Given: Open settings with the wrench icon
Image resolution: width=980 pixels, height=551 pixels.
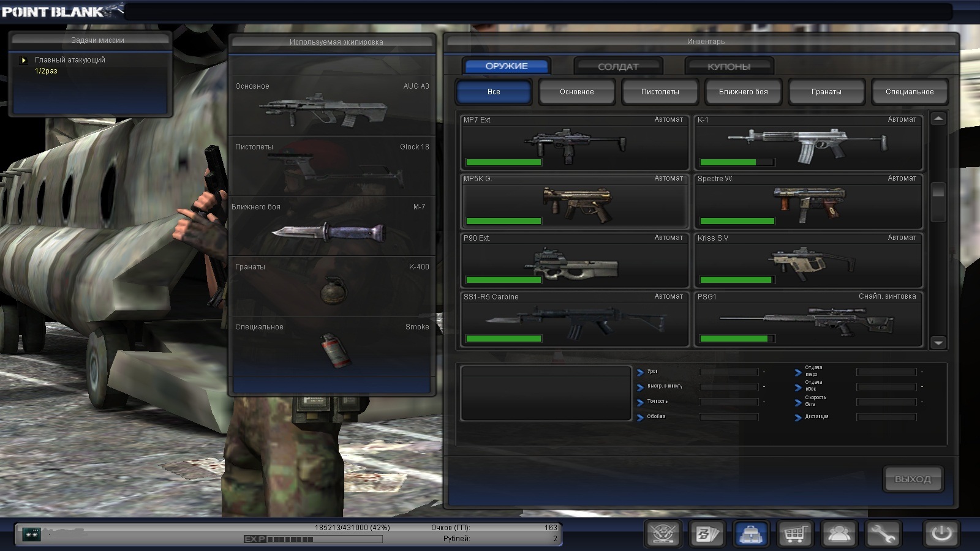Looking at the screenshot, I should (883, 534).
